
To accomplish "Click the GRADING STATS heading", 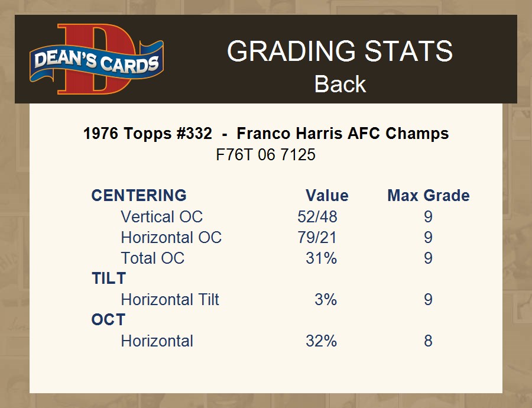I will (x=339, y=52).
